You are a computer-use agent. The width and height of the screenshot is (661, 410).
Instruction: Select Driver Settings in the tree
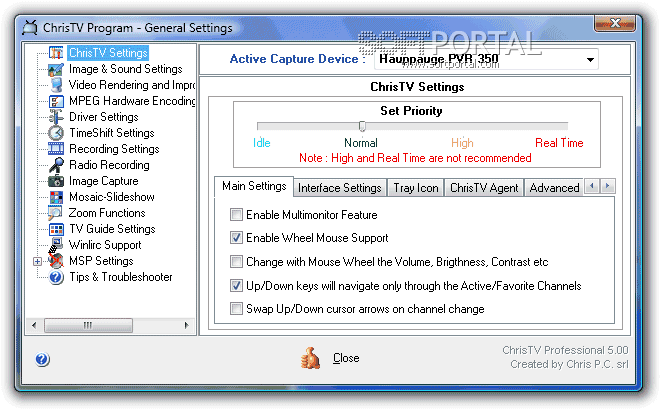(x=104, y=117)
